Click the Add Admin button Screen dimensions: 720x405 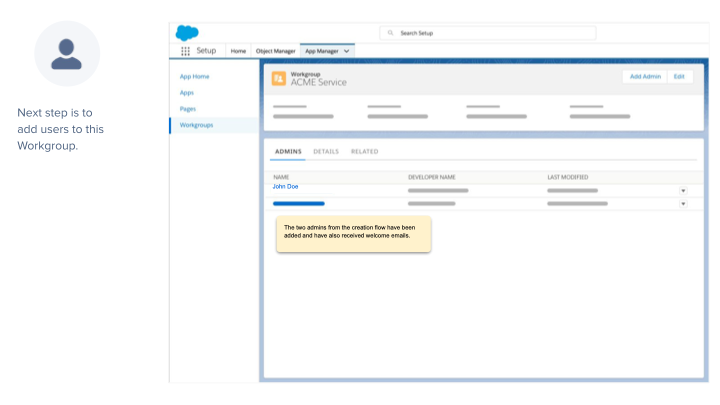point(645,77)
